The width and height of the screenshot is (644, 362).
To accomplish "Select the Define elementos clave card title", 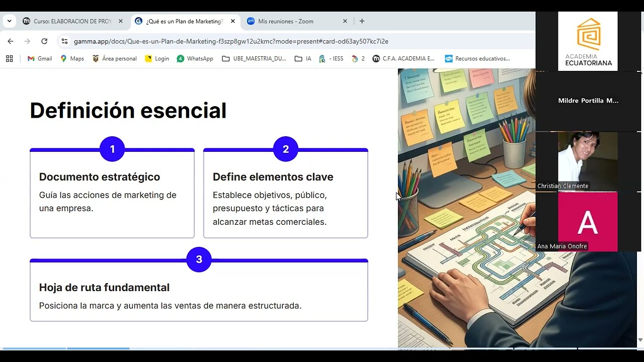I will coord(273,177).
